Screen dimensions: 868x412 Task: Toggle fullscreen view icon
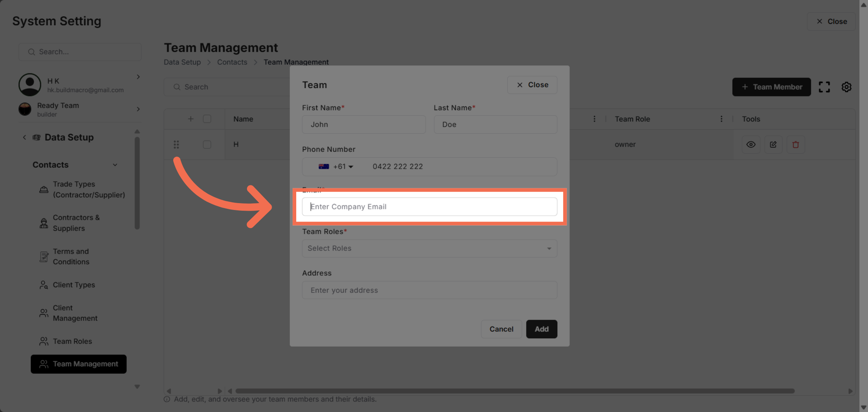[824, 87]
